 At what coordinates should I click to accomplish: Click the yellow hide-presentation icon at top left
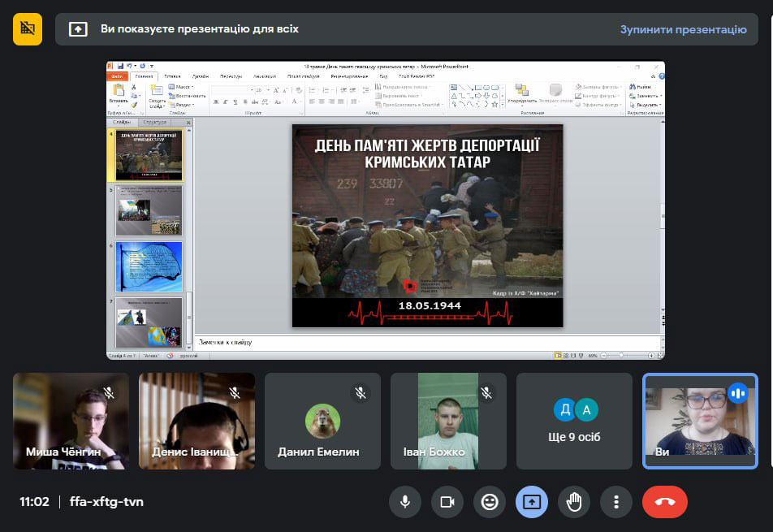[x=28, y=29]
